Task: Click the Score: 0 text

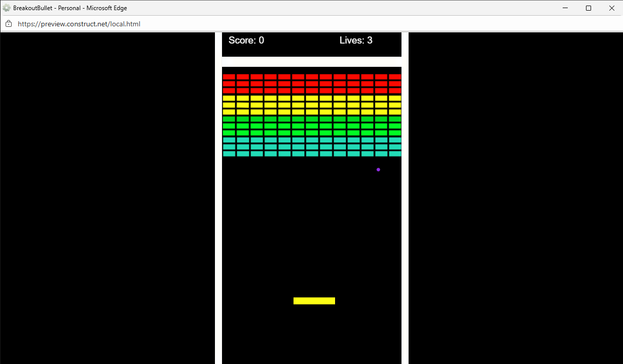Action: [246, 41]
